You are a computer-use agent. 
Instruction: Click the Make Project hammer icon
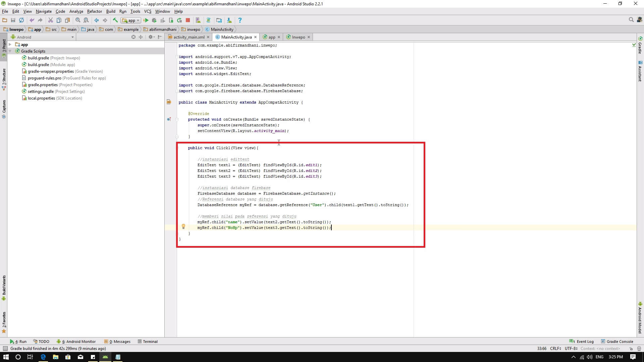point(115,20)
